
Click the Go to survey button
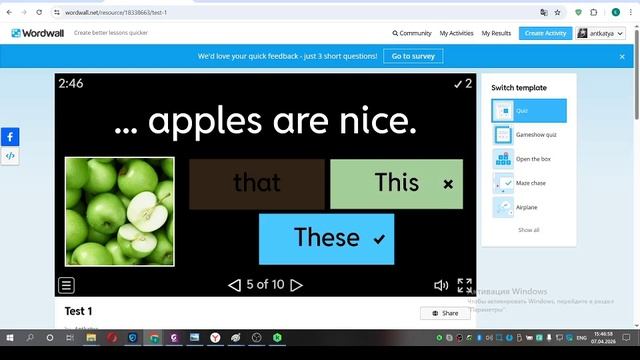pos(413,56)
